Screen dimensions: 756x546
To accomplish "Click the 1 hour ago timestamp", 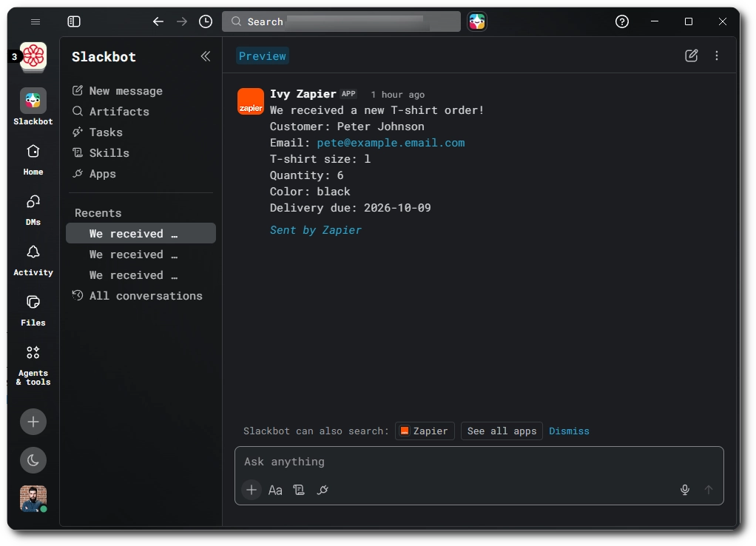I will pyautogui.click(x=398, y=95).
